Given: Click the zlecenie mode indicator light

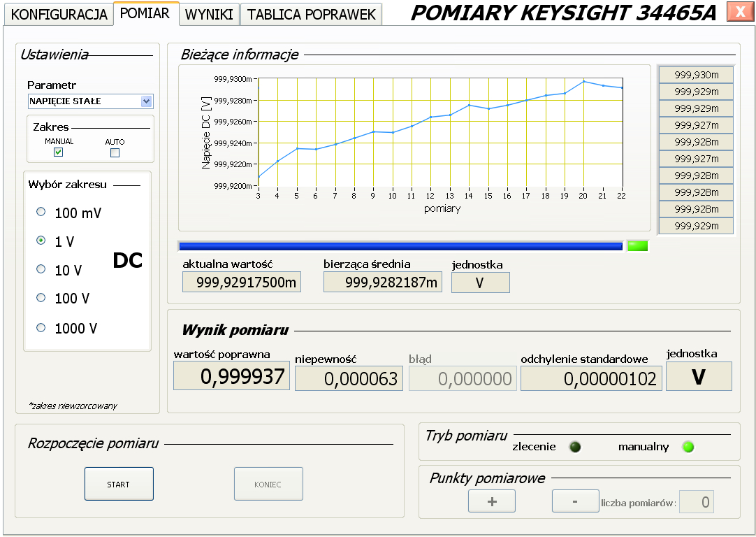Looking at the screenshot, I should point(575,447).
